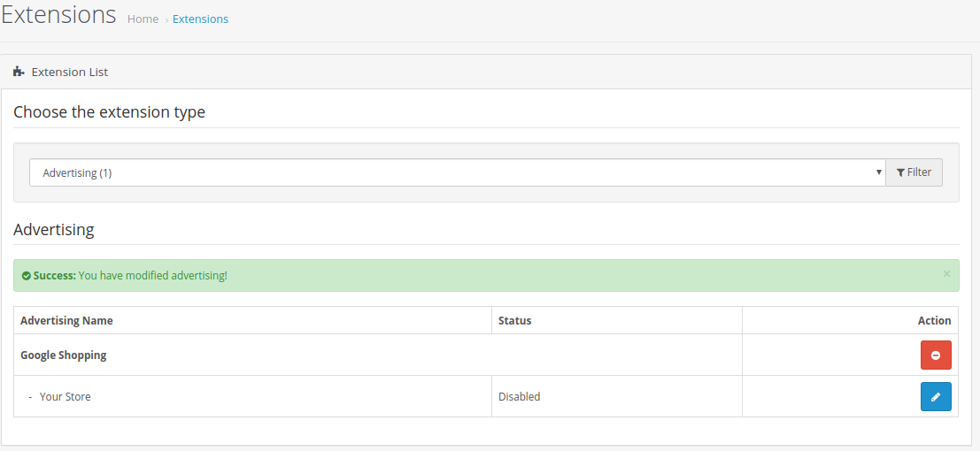Viewport: 980px width, 451px height.
Task: Open the Extensions breadcrumb link
Action: 201,19
